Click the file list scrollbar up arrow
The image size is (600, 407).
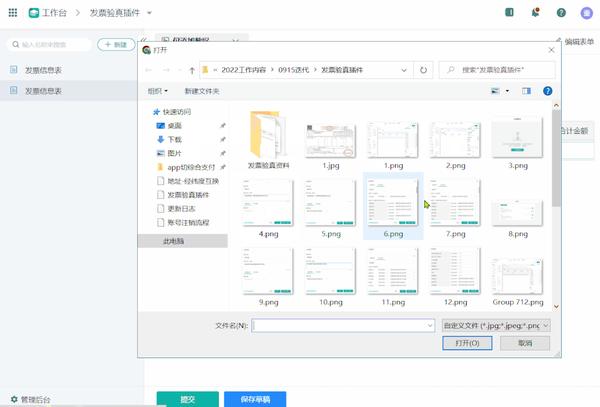556,105
